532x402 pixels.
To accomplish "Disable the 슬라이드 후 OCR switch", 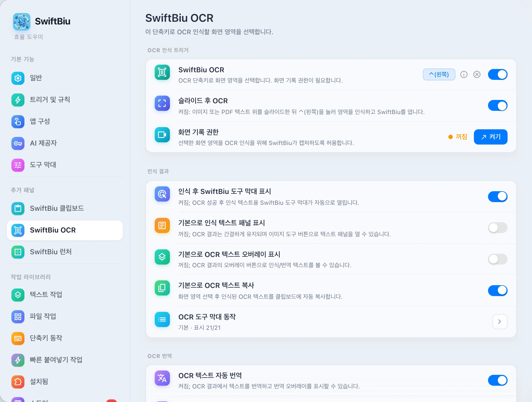I will (x=498, y=106).
